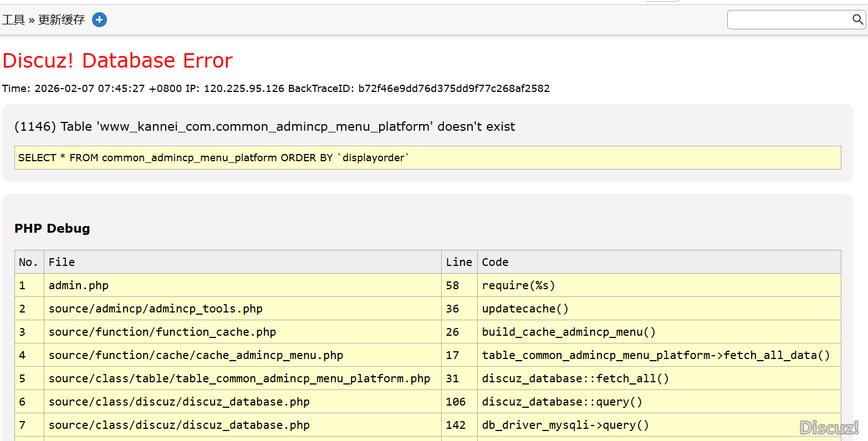The height and width of the screenshot is (441, 868).
Task: Click the 工具 breadcrumb text
Action: pyautogui.click(x=13, y=20)
